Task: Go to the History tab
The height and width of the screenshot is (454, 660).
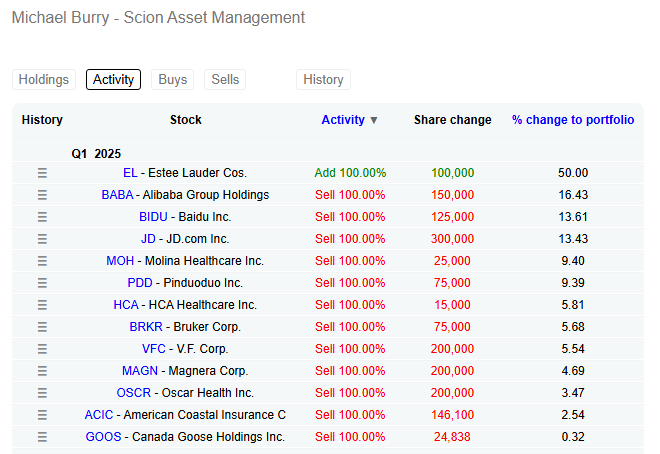Action: [323, 80]
